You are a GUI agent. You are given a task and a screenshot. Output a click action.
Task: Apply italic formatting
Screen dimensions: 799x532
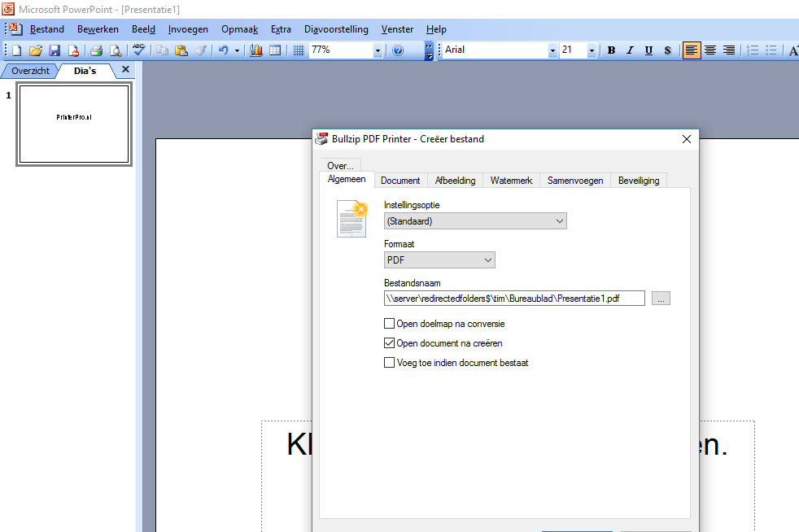(x=630, y=50)
